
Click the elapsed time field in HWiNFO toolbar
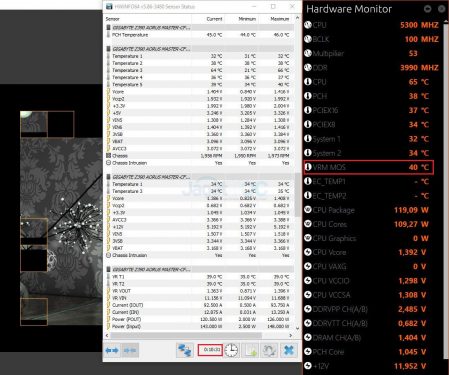[210, 350]
